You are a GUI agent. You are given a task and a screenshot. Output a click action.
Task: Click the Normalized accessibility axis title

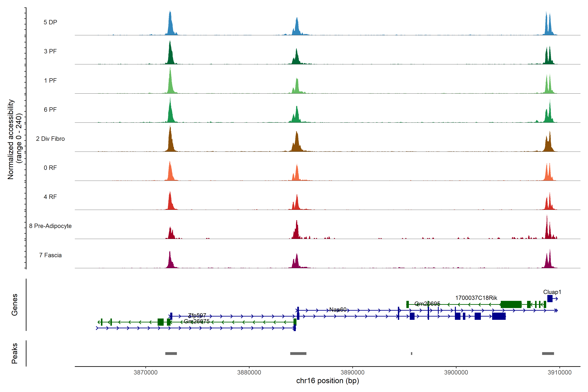point(15,139)
